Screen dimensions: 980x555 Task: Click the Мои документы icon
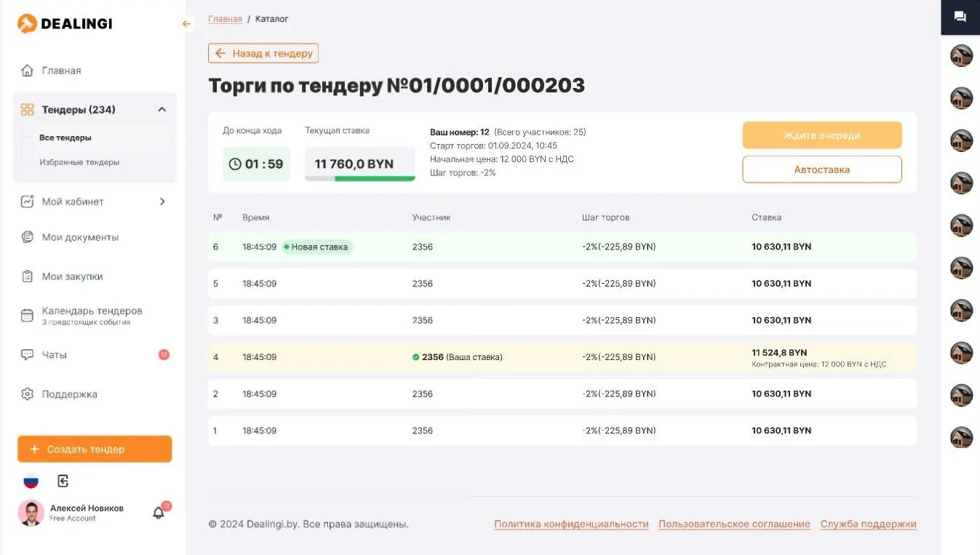tap(27, 237)
